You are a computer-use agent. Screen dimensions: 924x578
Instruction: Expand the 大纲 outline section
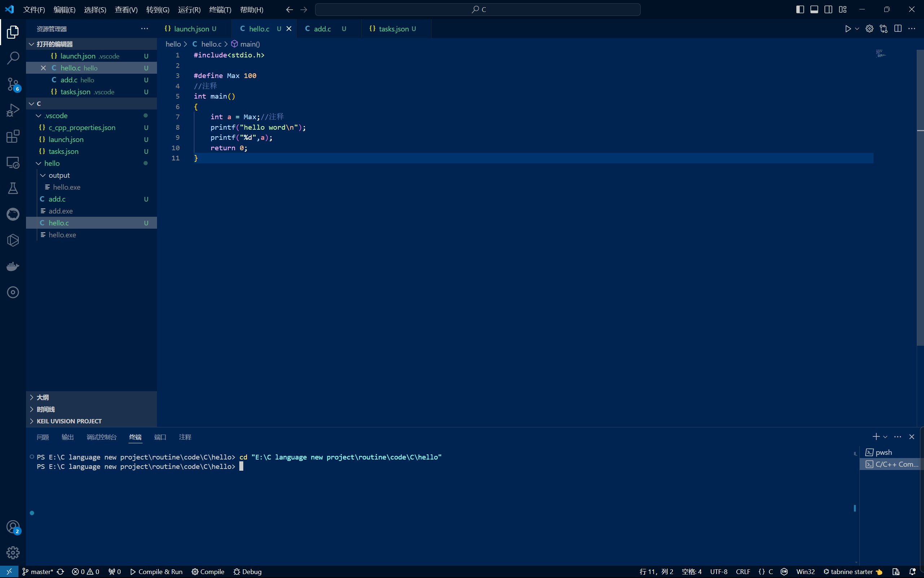point(92,397)
